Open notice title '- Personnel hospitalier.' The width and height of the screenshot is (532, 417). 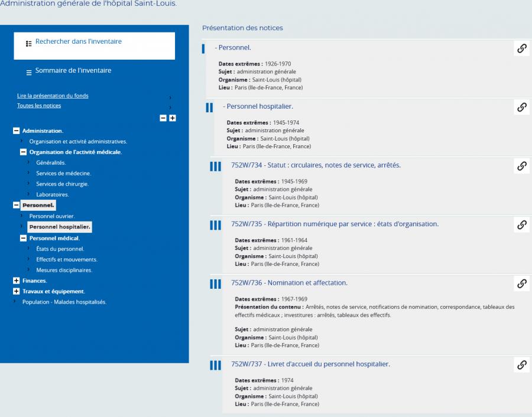click(258, 106)
